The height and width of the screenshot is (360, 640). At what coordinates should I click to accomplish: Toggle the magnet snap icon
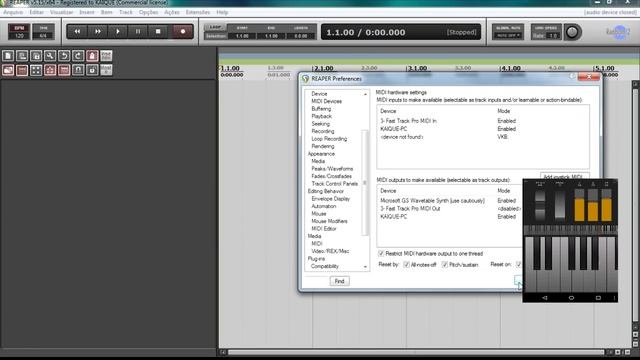click(x=78, y=70)
